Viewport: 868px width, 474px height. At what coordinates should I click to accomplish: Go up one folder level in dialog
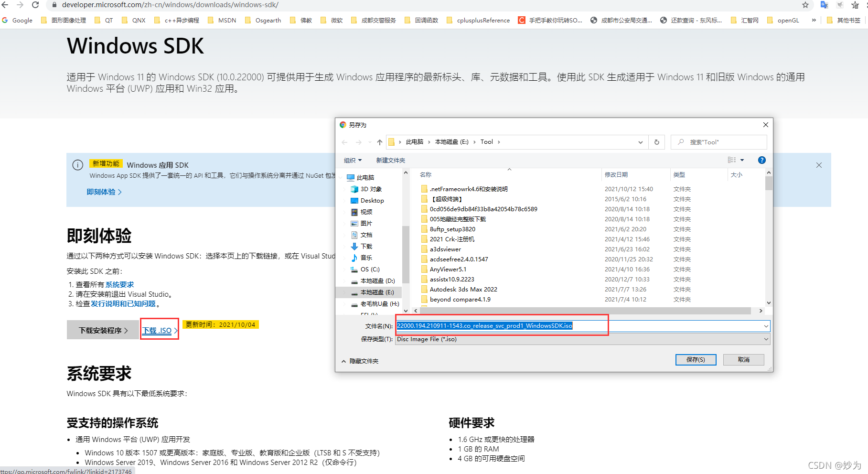[x=380, y=142]
